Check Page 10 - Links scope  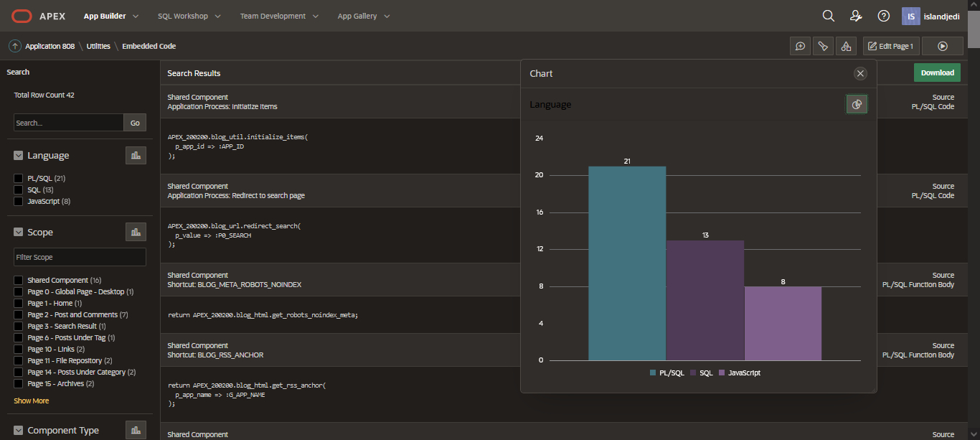point(19,349)
